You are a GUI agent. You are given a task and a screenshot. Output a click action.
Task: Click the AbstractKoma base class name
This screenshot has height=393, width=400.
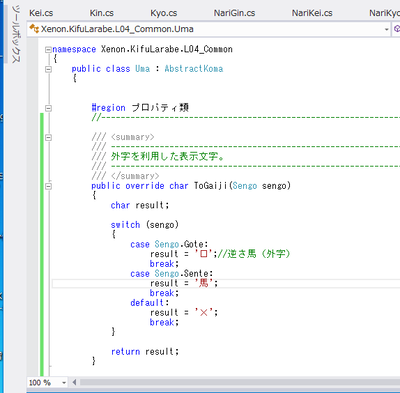tap(194, 69)
